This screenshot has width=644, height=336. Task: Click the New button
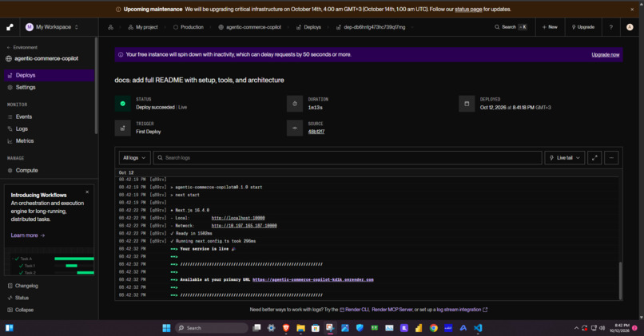tap(550, 27)
